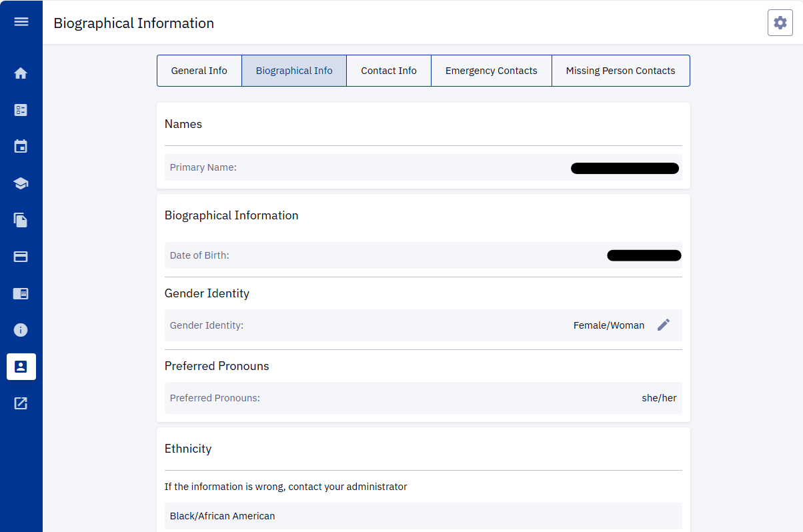Click the Preferred Pronouns: field label

[x=215, y=398]
